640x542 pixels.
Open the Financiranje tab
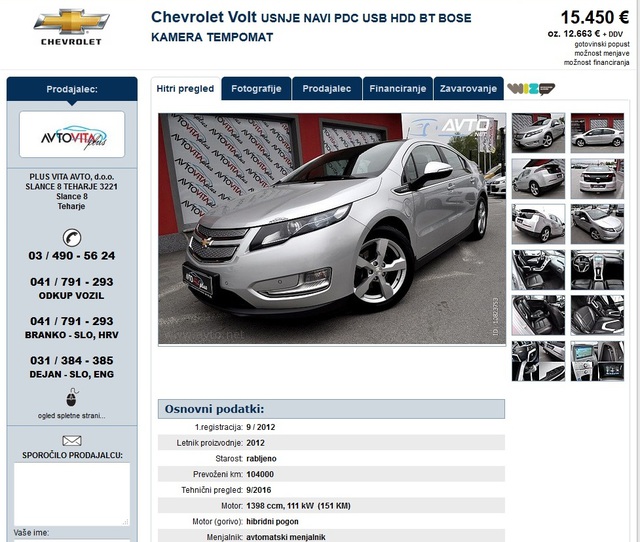[398, 89]
